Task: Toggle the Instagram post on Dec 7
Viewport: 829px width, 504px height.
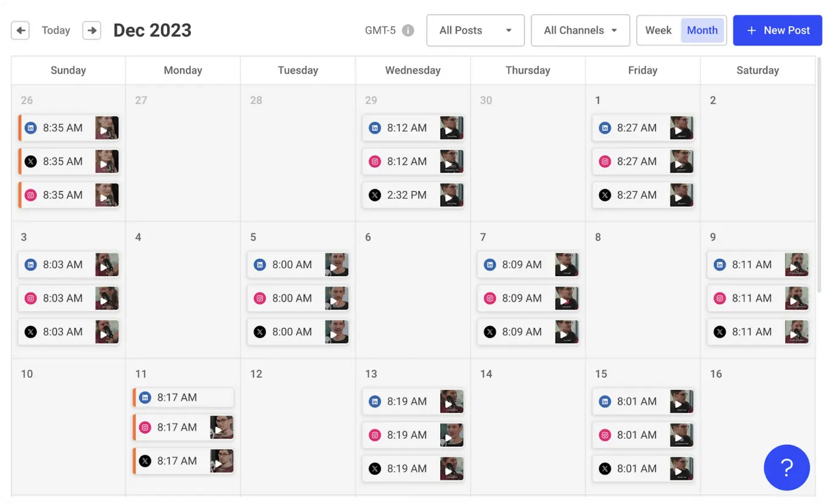Action: (489, 298)
